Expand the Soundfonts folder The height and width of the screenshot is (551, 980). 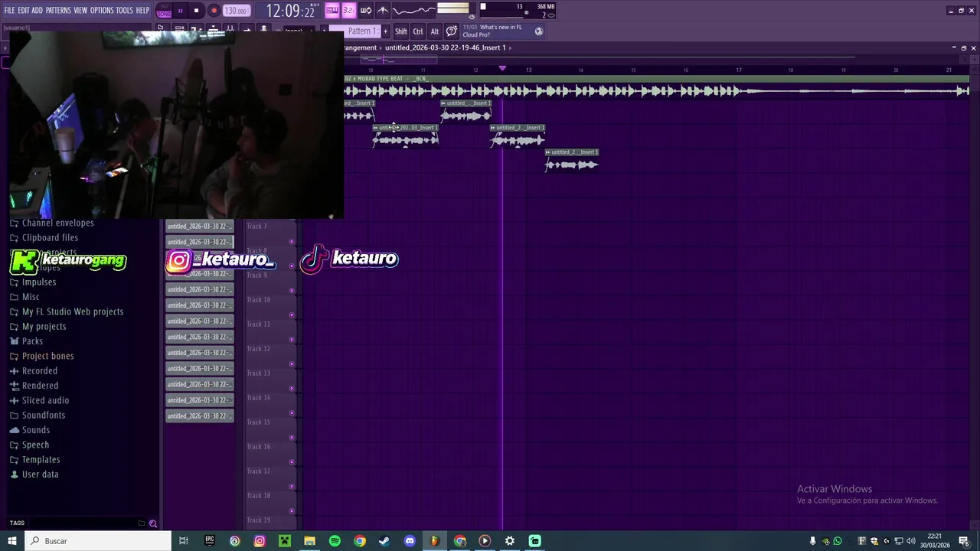coord(43,416)
